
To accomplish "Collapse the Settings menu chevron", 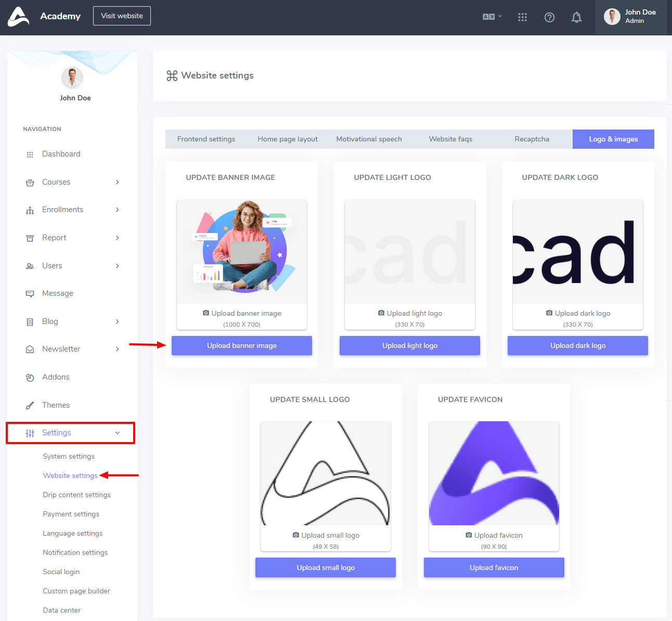I will [118, 433].
